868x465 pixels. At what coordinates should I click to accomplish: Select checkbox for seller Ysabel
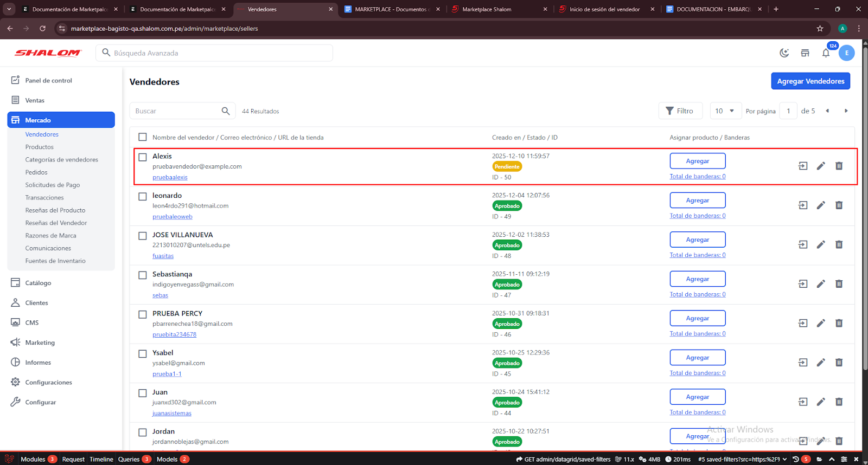(x=143, y=354)
